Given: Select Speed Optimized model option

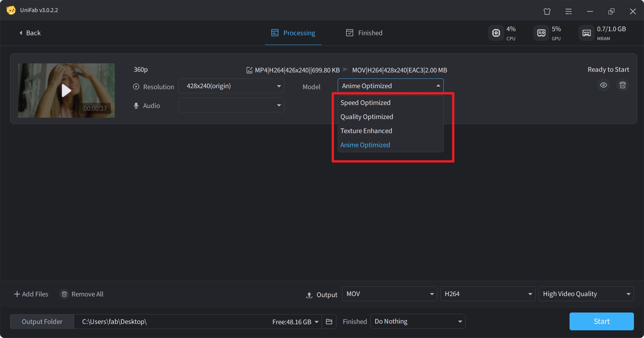Looking at the screenshot, I should pyautogui.click(x=365, y=103).
